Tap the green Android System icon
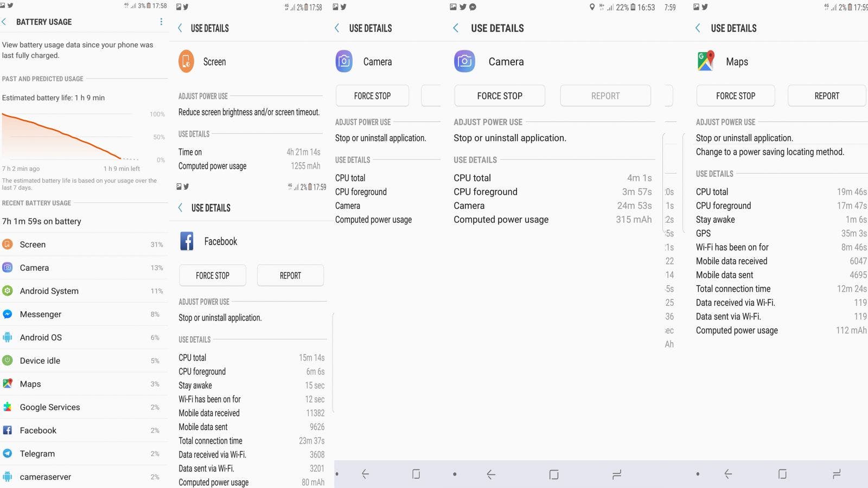 pos(8,291)
